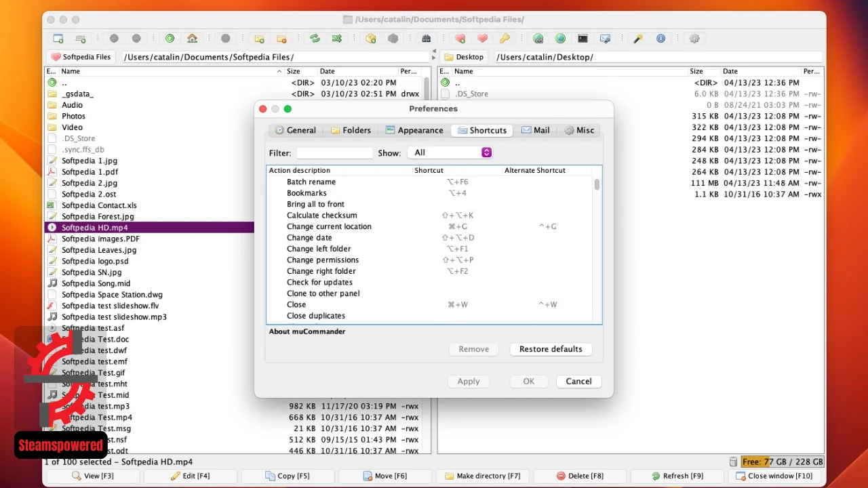Click the Delete [F8] button
868x488 pixels.
pos(580,476)
